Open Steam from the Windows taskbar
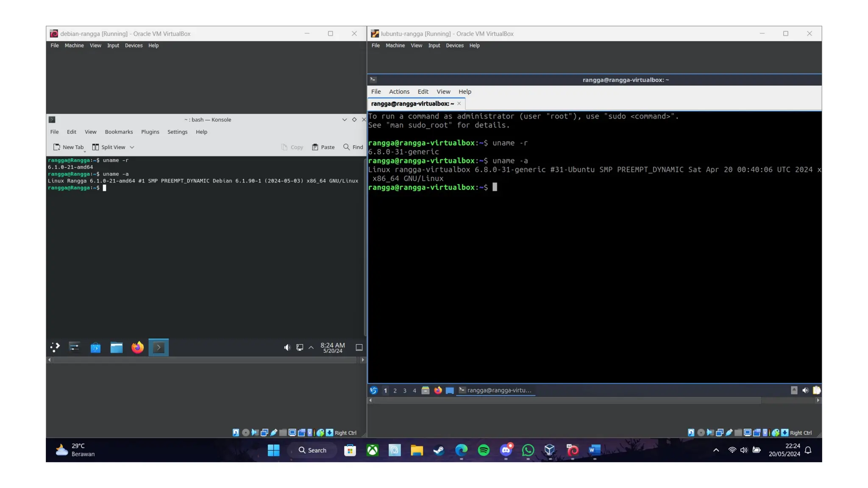The width and height of the screenshot is (868, 488). click(439, 450)
